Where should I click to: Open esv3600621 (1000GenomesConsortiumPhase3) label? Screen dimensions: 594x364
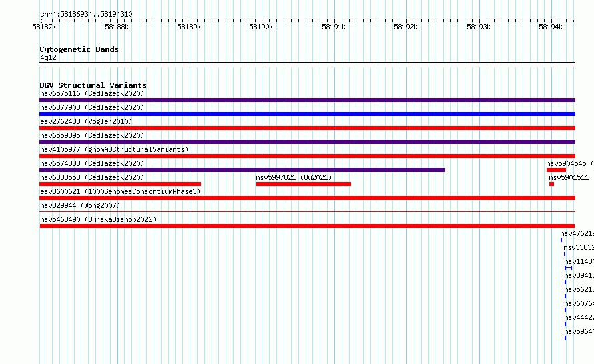click(120, 191)
